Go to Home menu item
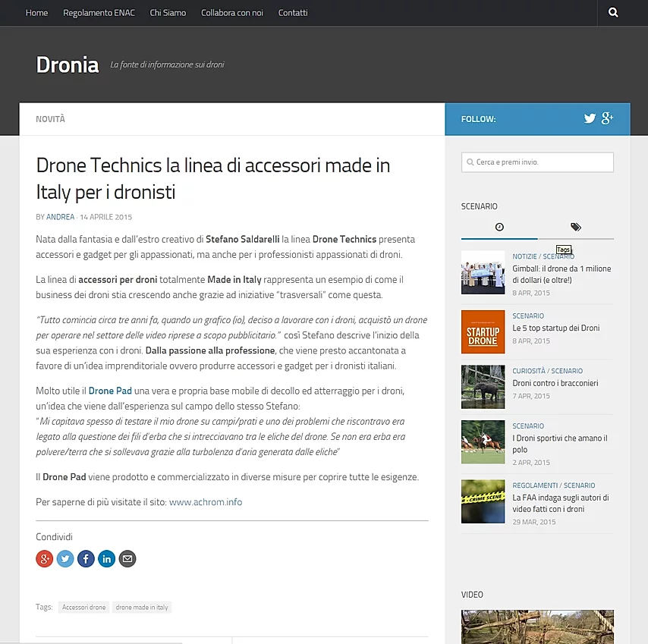Screen dimensions: 648x644 36,13
